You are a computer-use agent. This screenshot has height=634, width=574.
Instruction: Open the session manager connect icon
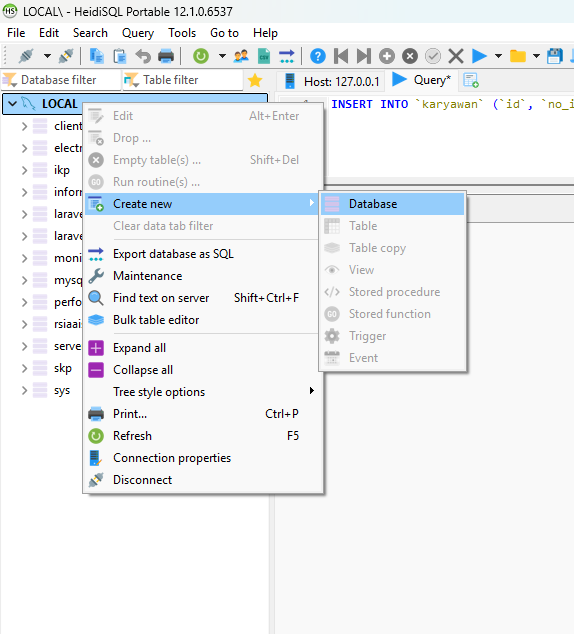tap(26, 56)
